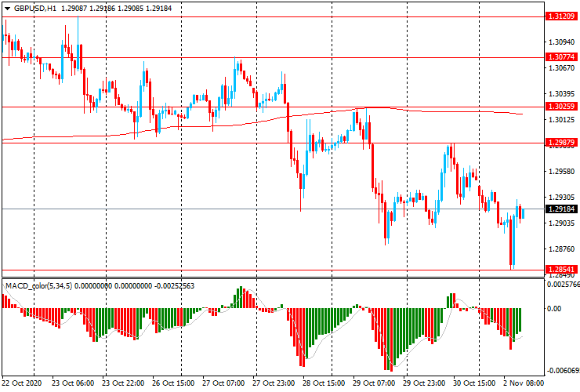Click the 27 Oct 07:00 time label
This screenshot has width=580, height=392.
point(224,383)
